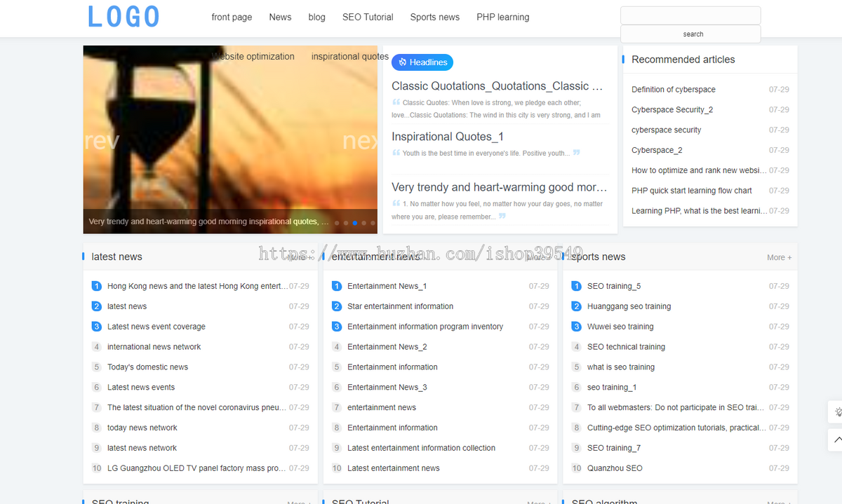Open Star entertainment information article

pos(400,306)
